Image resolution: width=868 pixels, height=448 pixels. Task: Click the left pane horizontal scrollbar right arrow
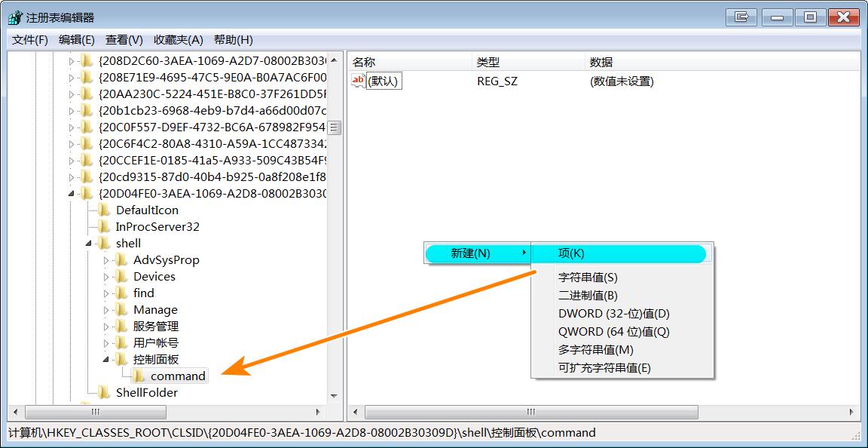coord(319,413)
